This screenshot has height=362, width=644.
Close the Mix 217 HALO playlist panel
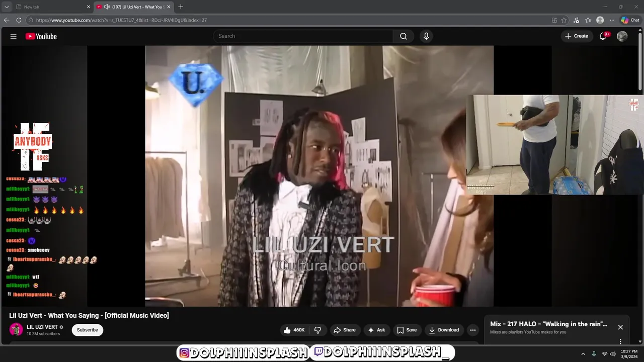pyautogui.click(x=620, y=327)
